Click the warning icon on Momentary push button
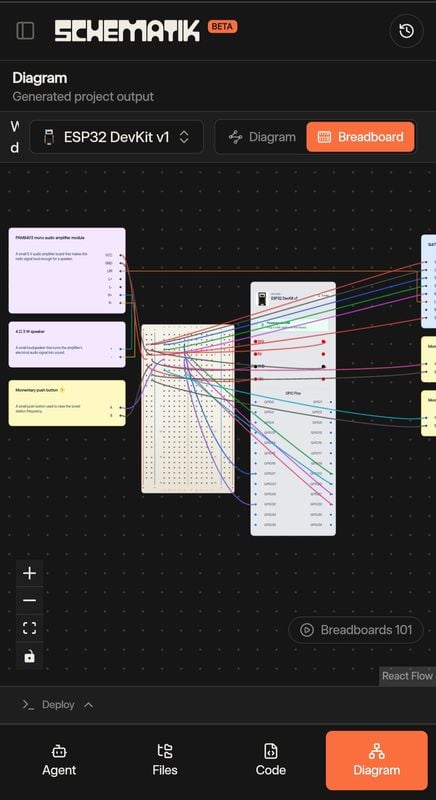436x800 pixels. 62,390
